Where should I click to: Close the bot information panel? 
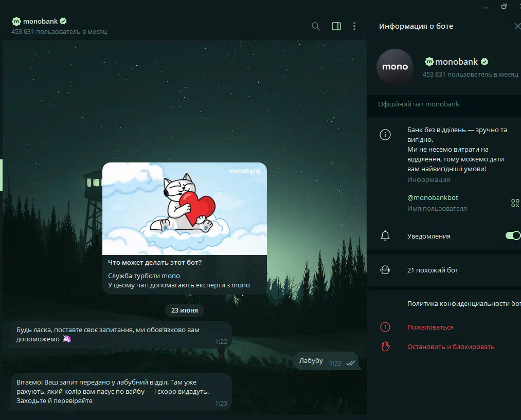(x=517, y=26)
